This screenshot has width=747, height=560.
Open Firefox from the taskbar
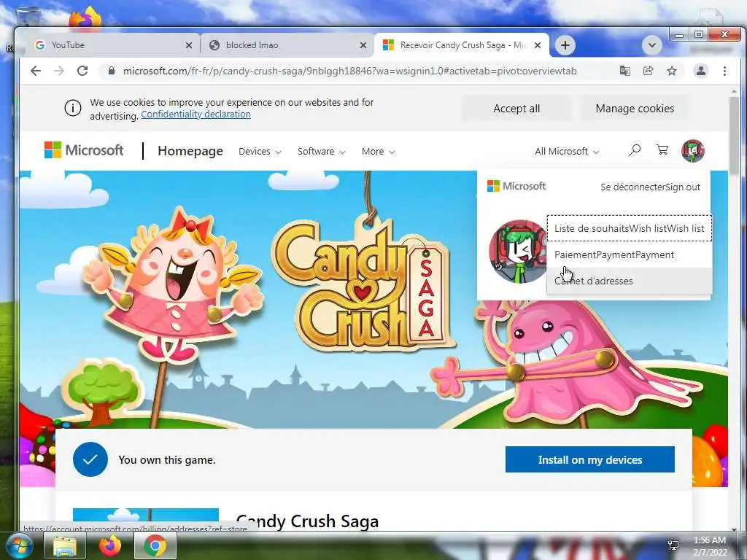[x=110, y=545]
